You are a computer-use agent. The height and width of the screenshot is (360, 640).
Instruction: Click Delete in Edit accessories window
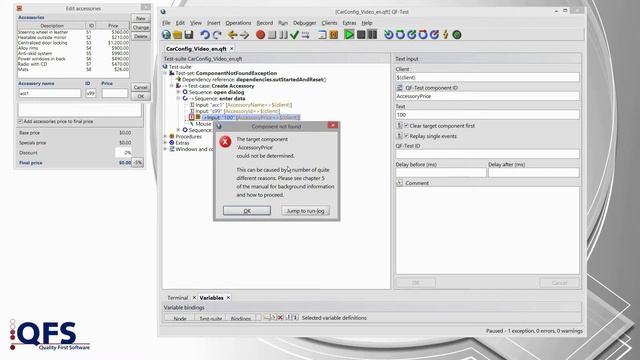point(141,36)
